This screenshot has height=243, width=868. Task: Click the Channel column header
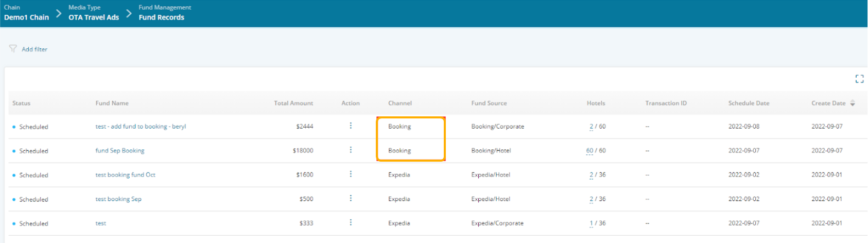point(400,103)
